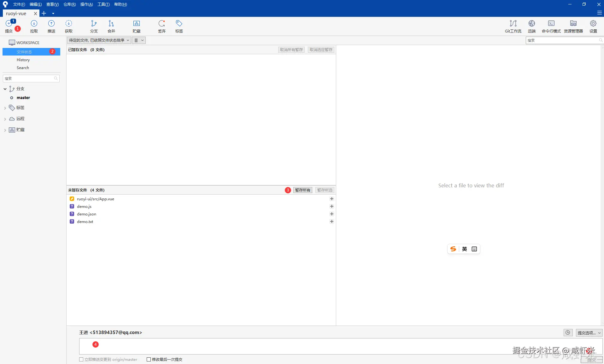604x364 pixels.
Task: Add a new repository tab
Action: pyautogui.click(x=44, y=13)
